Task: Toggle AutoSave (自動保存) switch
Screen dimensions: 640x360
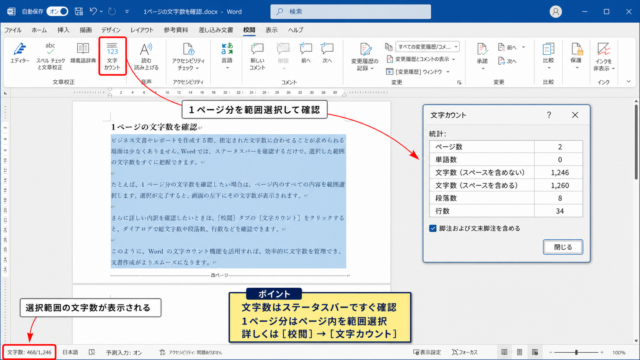Action: 57,11
